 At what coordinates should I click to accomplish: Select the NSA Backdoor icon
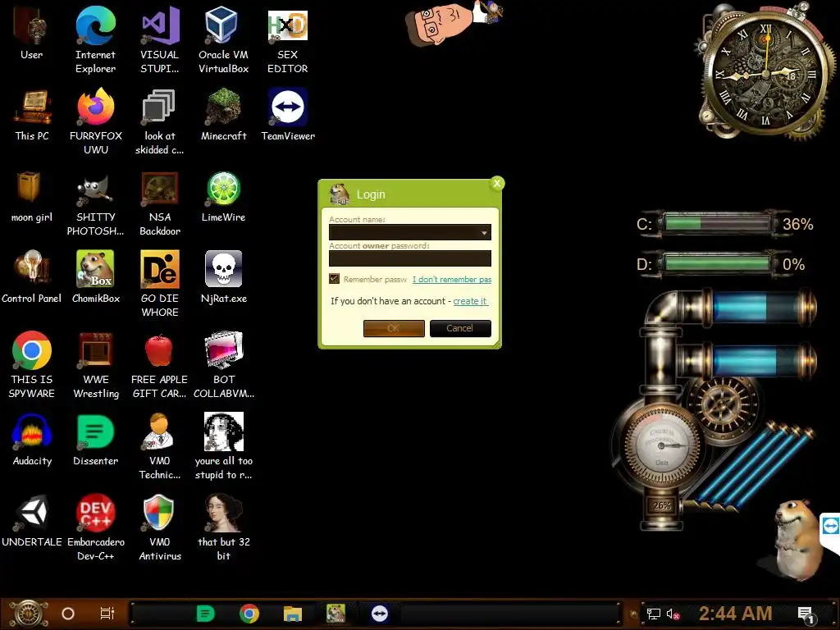click(160, 203)
